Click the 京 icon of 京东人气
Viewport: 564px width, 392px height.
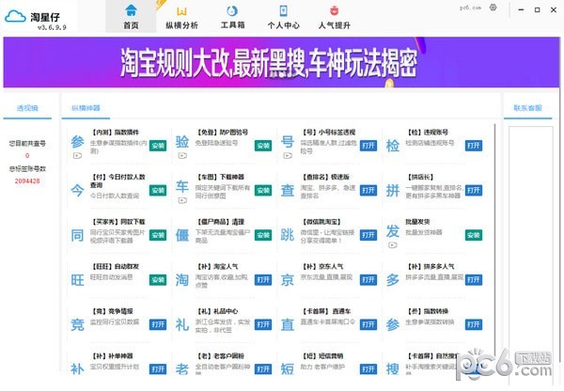coord(288,280)
